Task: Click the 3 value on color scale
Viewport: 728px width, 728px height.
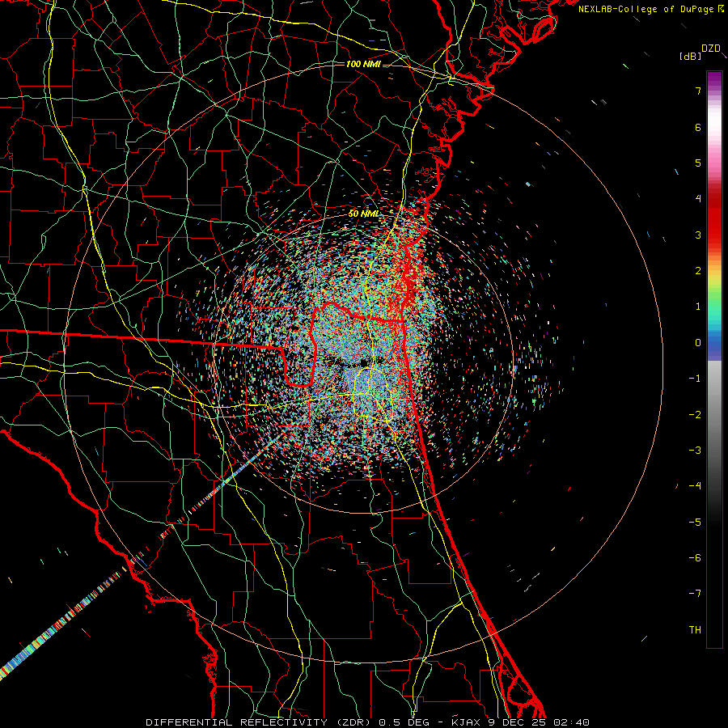Action: tap(698, 235)
